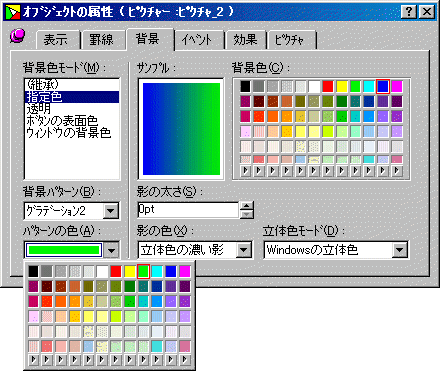
Task: Expand arrow below magenta column in popup palette
Action: (x=185, y=359)
